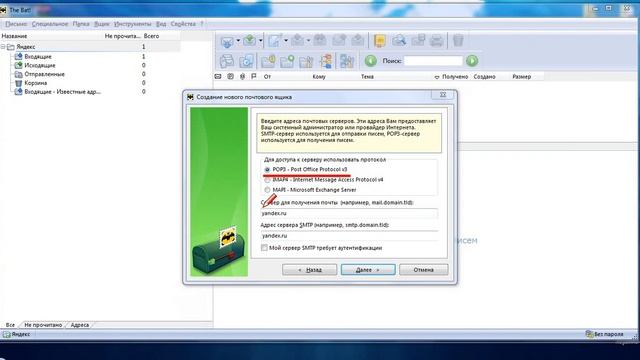Click the trash delete icon in toolbar
Viewport: 640px width, 360px height.
point(458,41)
